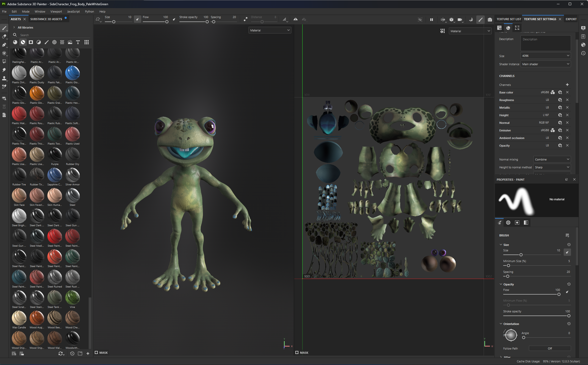Remove the Roughness channel
The width and height of the screenshot is (588, 365).
click(x=567, y=100)
